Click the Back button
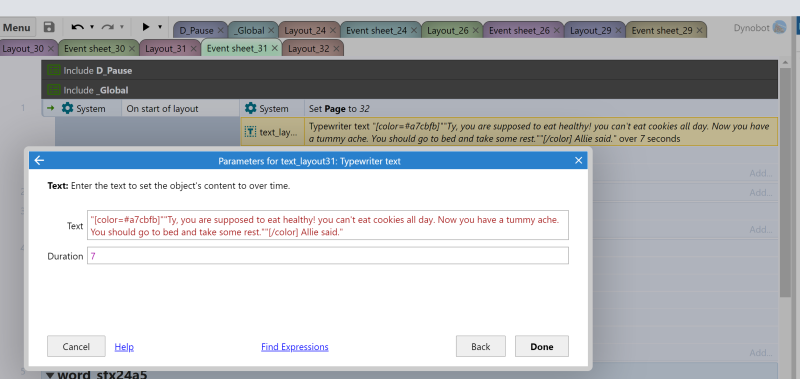Viewport: 800px width, 379px height. point(481,346)
